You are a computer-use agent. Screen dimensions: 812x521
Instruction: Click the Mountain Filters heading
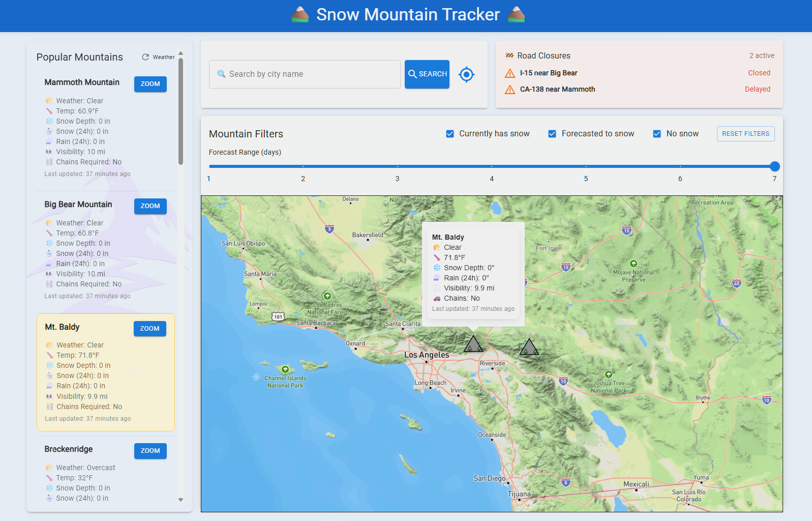tap(246, 134)
